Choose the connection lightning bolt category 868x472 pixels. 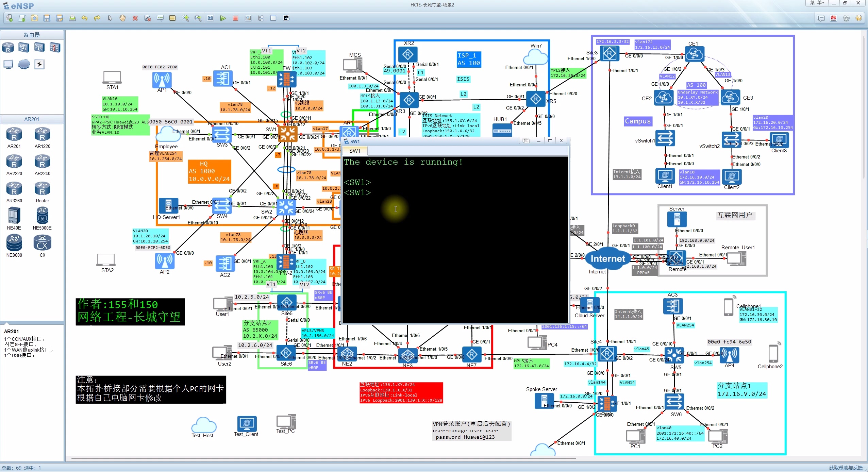click(39, 64)
